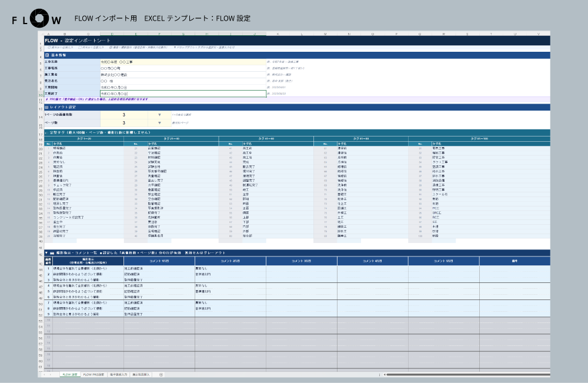Click the コメント 4行目 column header
588x383 pixels.
point(372,261)
